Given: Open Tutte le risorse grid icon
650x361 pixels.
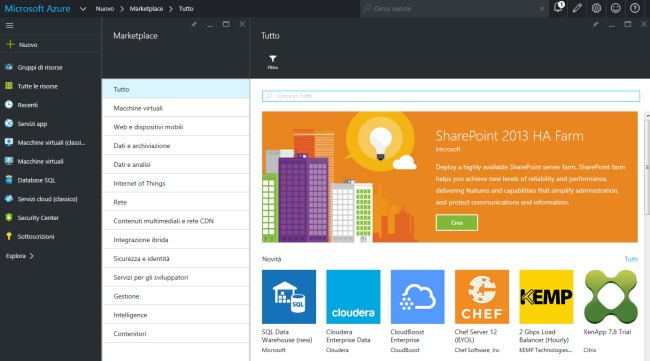Looking at the screenshot, I should point(9,86).
